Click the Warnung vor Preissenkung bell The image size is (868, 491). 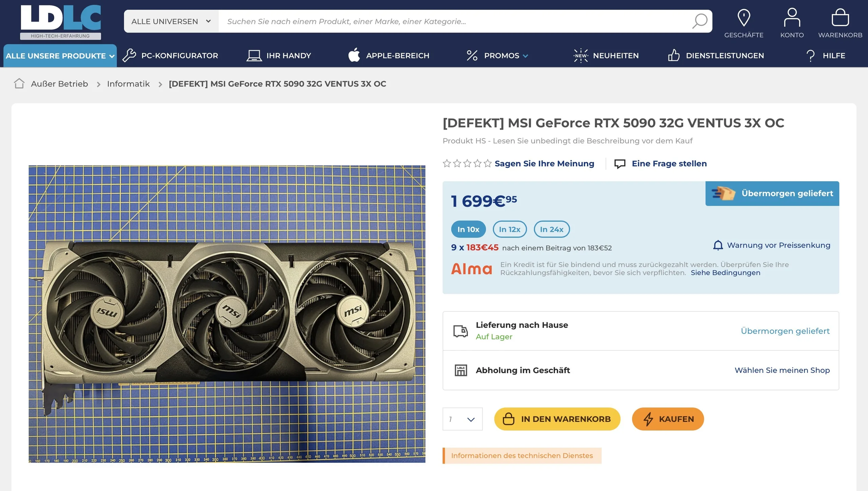click(x=718, y=245)
